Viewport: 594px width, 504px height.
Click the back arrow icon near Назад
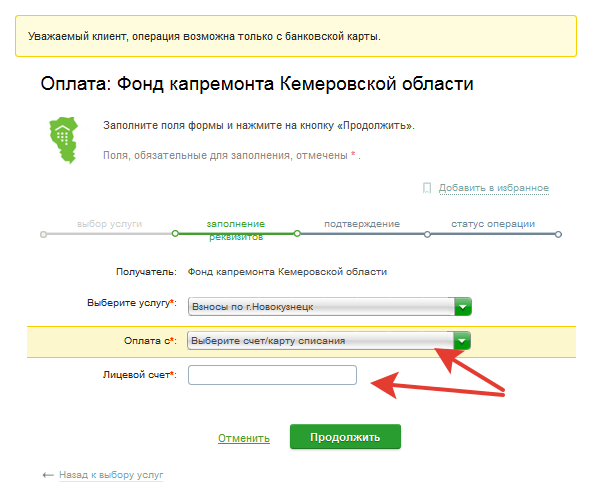[48, 475]
